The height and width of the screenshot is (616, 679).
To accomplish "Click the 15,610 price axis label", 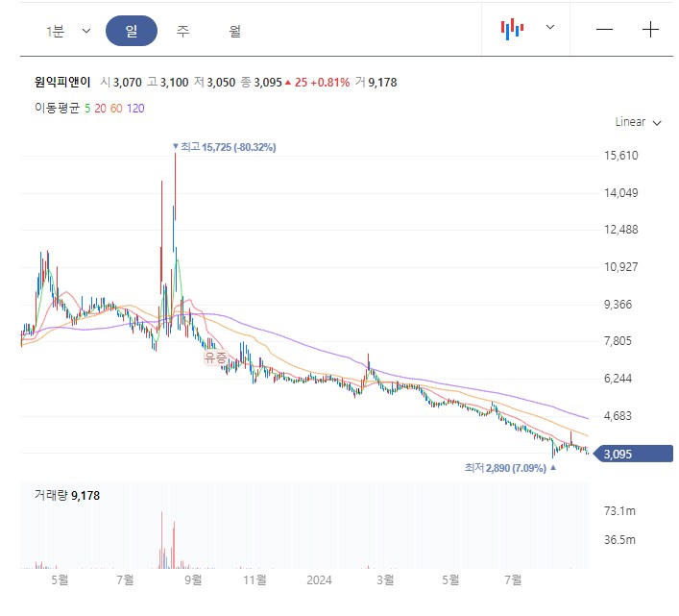I will point(621,156).
